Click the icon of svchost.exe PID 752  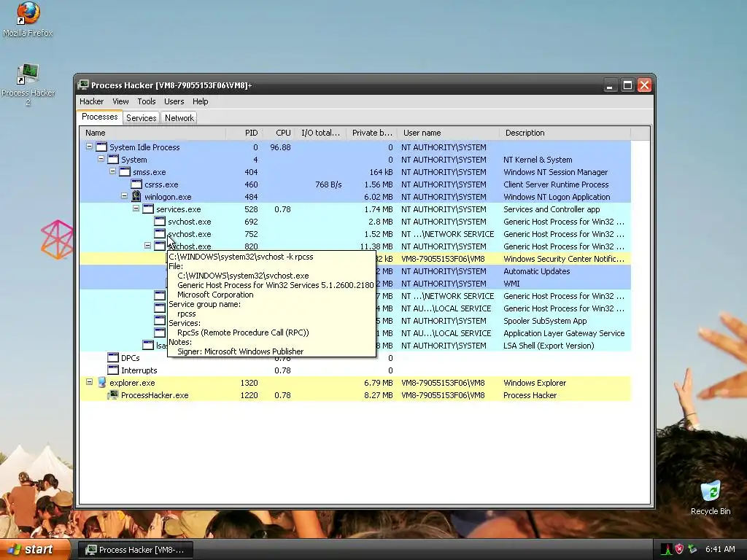tap(160, 234)
